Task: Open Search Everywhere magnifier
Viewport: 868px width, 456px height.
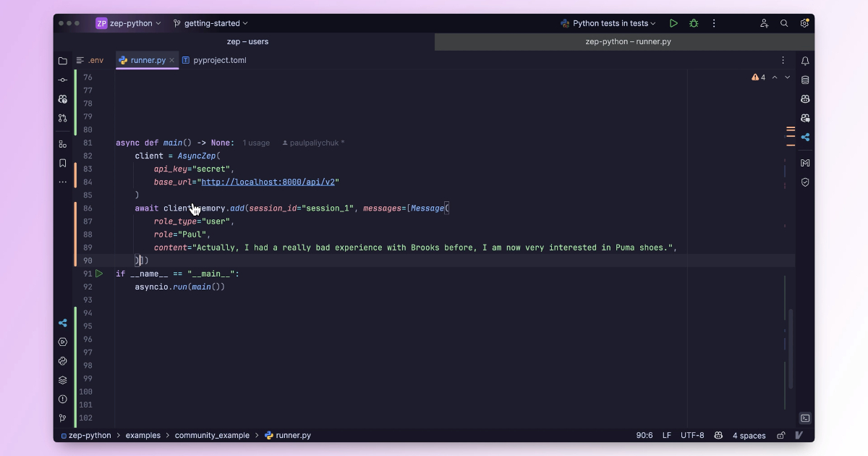Action: (784, 23)
